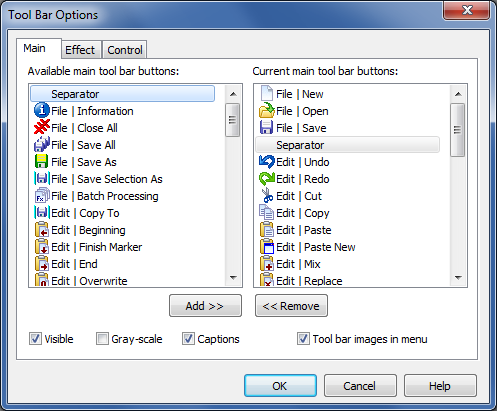Select the File Save As green floppy icon
The height and width of the screenshot is (411, 497).
coord(42,161)
